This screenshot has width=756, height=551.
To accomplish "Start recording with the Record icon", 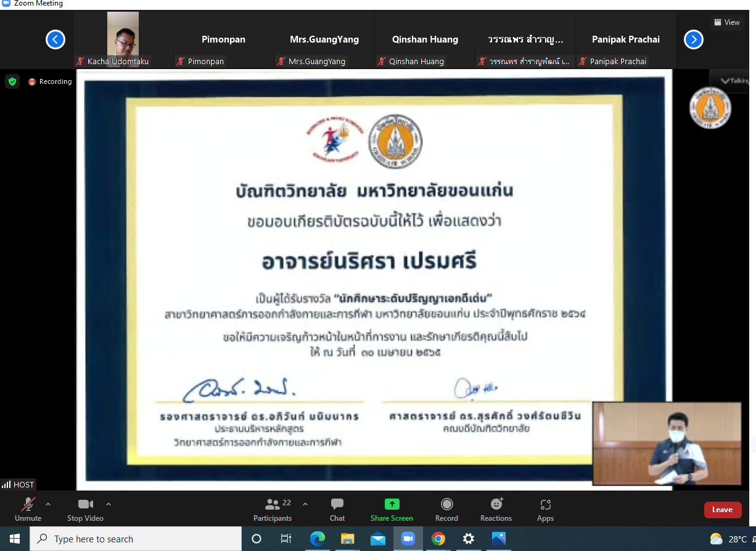I will click(x=446, y=504).
